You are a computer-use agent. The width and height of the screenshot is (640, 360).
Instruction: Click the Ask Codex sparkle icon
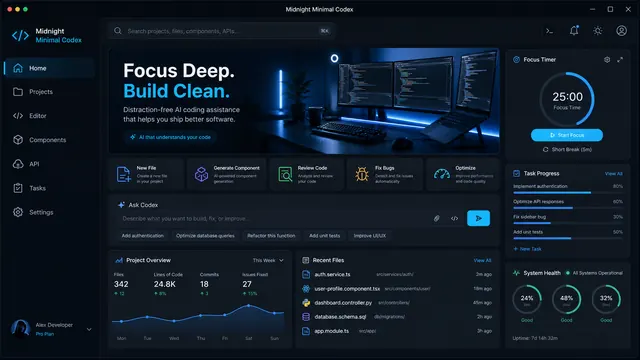coord(121,205)
